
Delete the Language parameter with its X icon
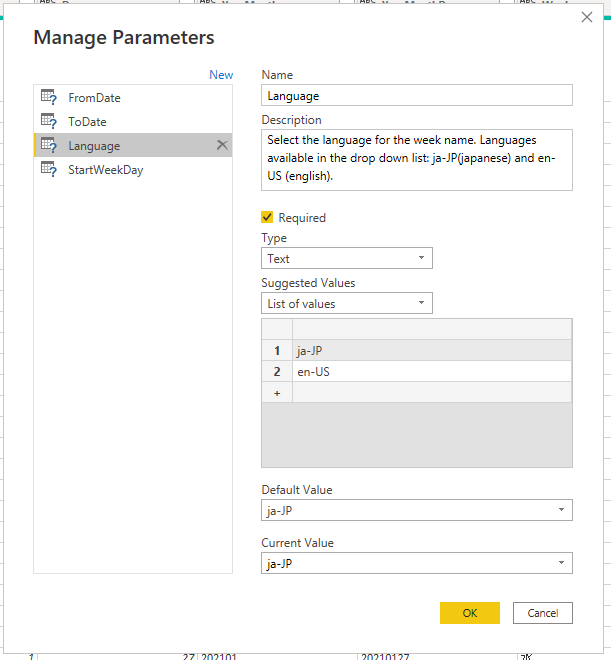coord(222,145)
